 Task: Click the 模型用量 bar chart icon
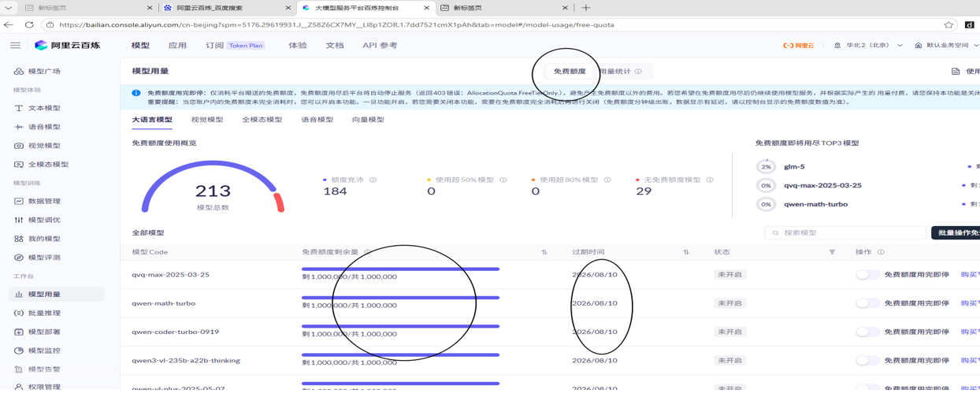(19, 295)
